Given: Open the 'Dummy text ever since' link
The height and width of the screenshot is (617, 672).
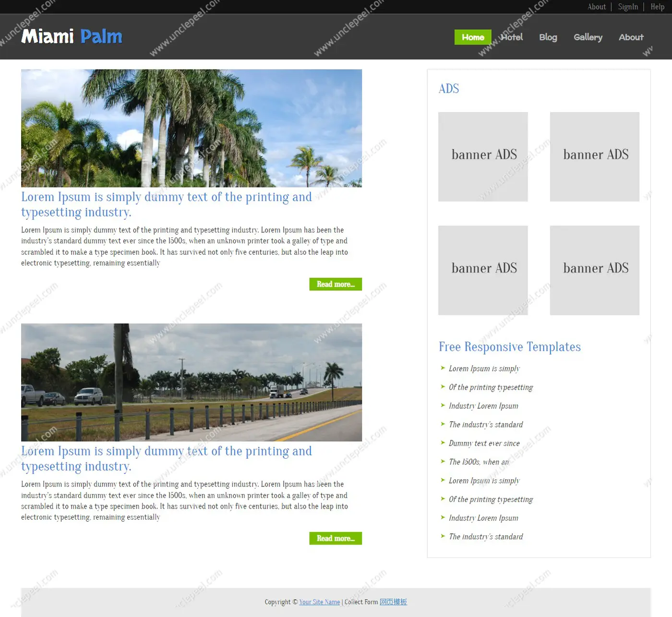Looking at the screenshot, I should click(x=484, y=443).
